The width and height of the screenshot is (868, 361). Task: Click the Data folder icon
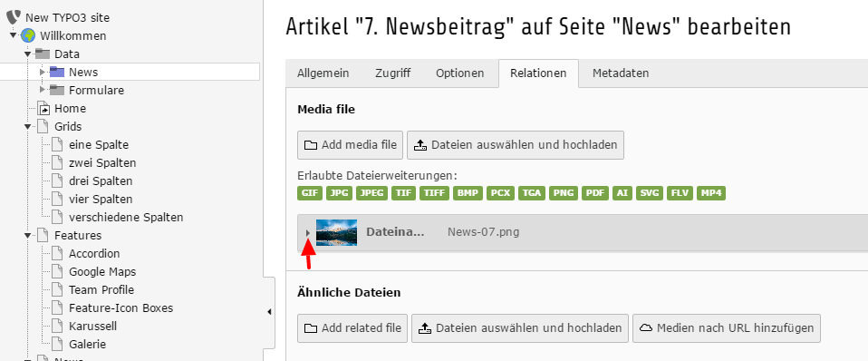[x=43, y=54]
